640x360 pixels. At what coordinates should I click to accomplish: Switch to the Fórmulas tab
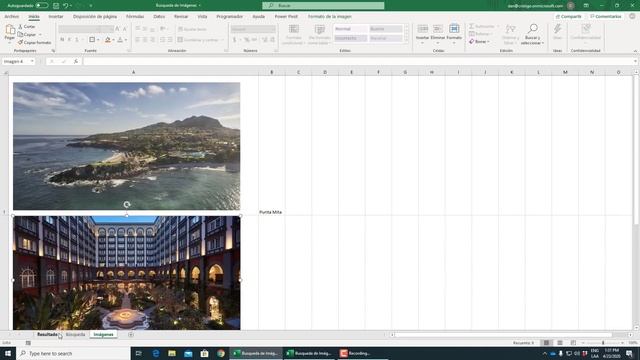point(135,17)
